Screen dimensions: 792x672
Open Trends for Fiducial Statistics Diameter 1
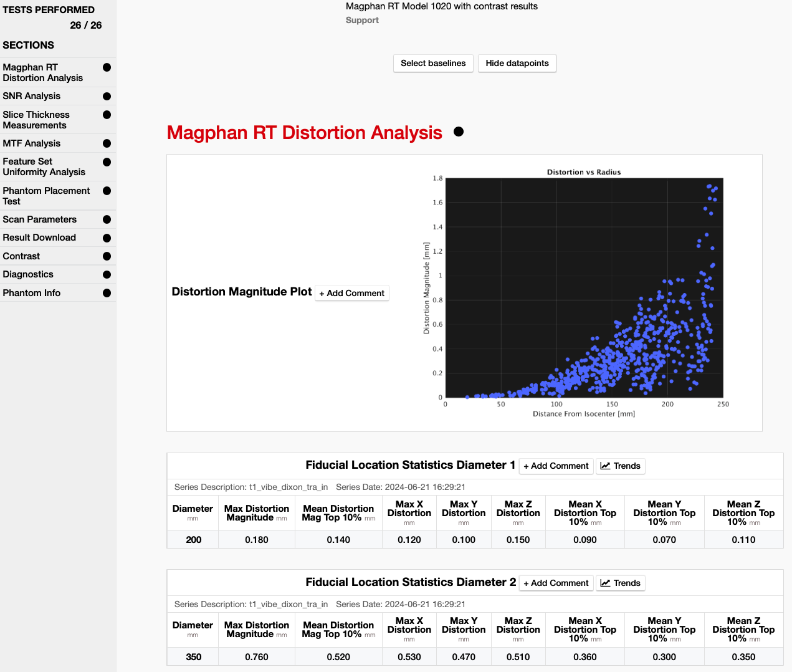tap(620, 466)
